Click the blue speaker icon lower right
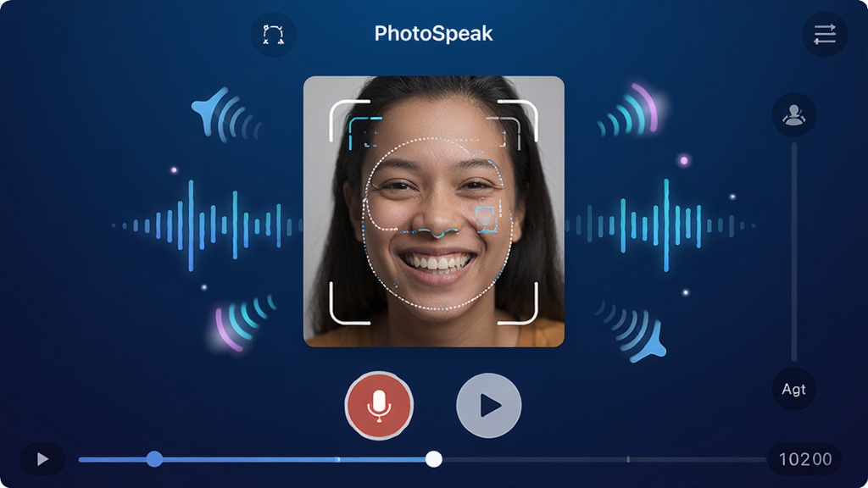 coord(632,331)
